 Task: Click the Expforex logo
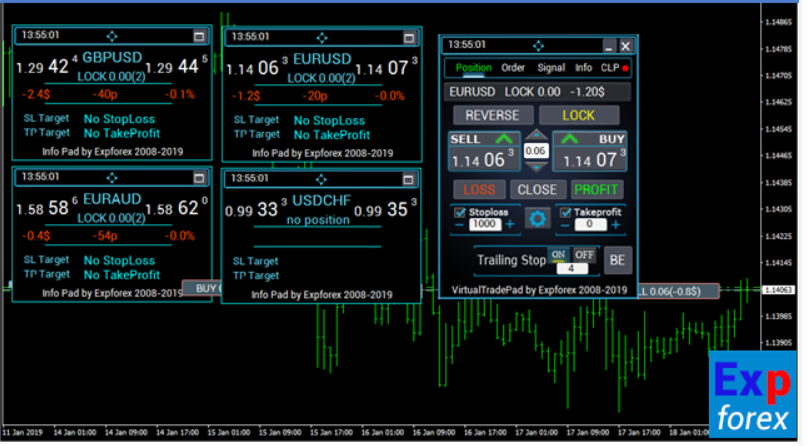(753, 395)
